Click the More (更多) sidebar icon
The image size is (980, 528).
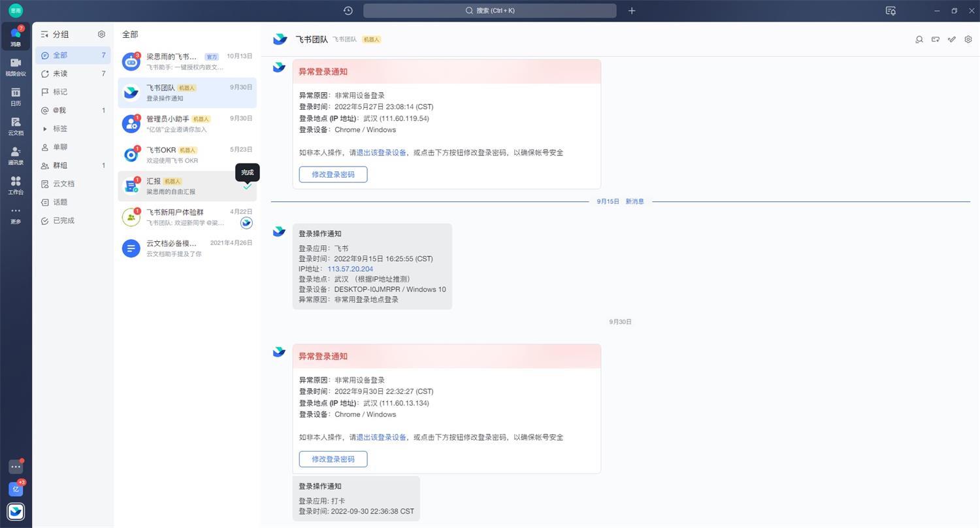16,215
